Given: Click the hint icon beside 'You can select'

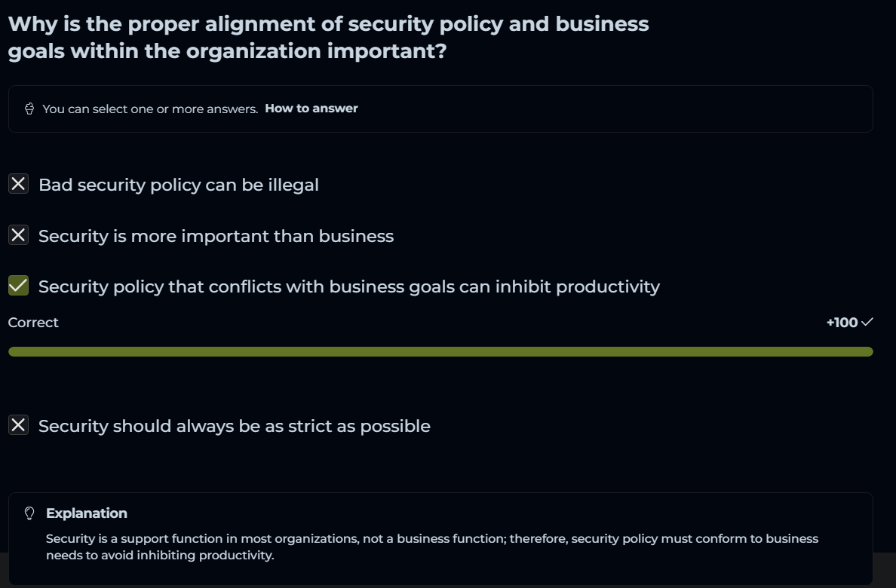Looking at the screenshot, I should 29,109.
